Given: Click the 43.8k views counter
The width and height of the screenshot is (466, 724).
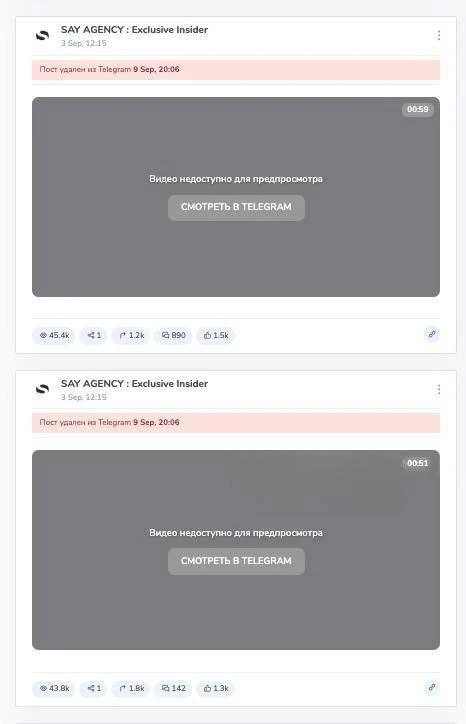Looking at the screenshot, I should (x=54, y=688).
